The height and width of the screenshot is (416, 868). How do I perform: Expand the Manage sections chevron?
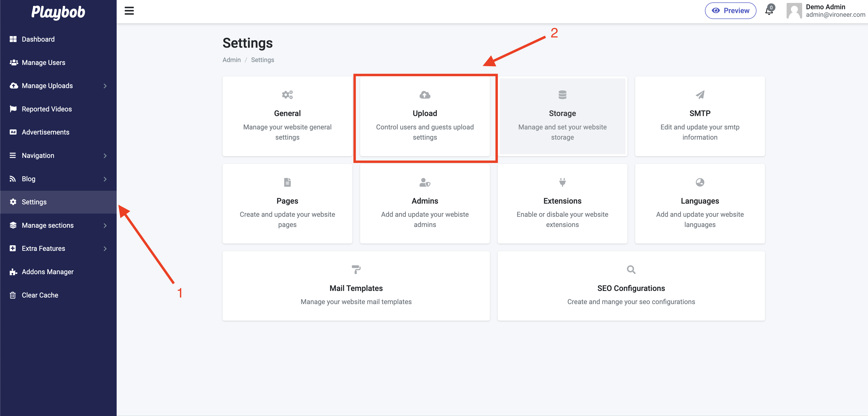click(105, 226)
